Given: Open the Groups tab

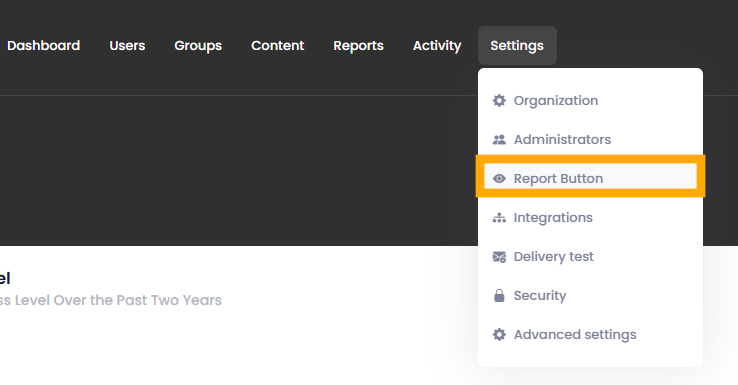Looking at the screenshot, I should [x=198, y=46].
